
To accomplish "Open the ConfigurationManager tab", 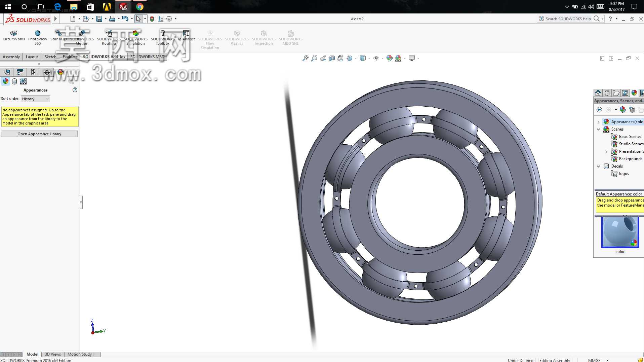I will [34, 72].
